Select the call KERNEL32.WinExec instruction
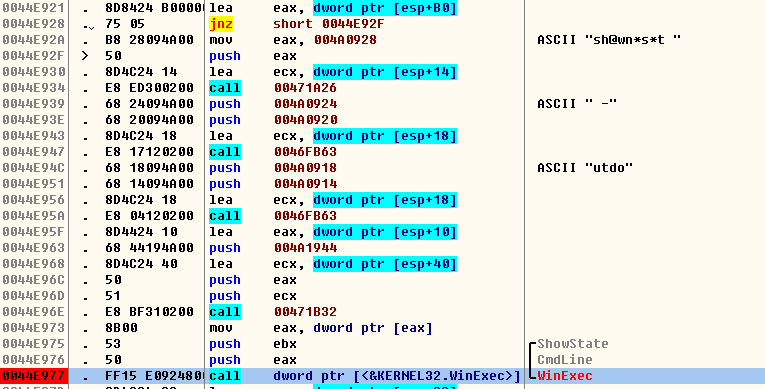 pos(364,376)
